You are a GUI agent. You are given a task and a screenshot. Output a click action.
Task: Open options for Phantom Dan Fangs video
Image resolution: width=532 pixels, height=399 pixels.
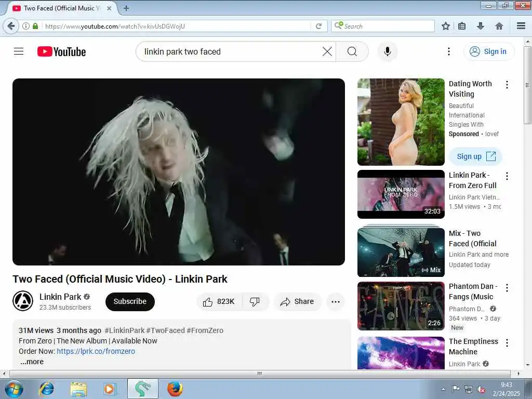(x=507, y=288)
